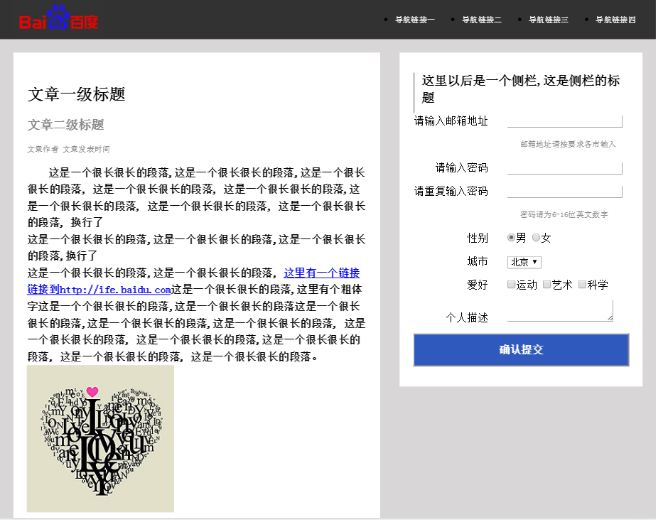Click the 请输入密码 password field
The width and height of the screenshot is (656, 520).
[565, 168]
